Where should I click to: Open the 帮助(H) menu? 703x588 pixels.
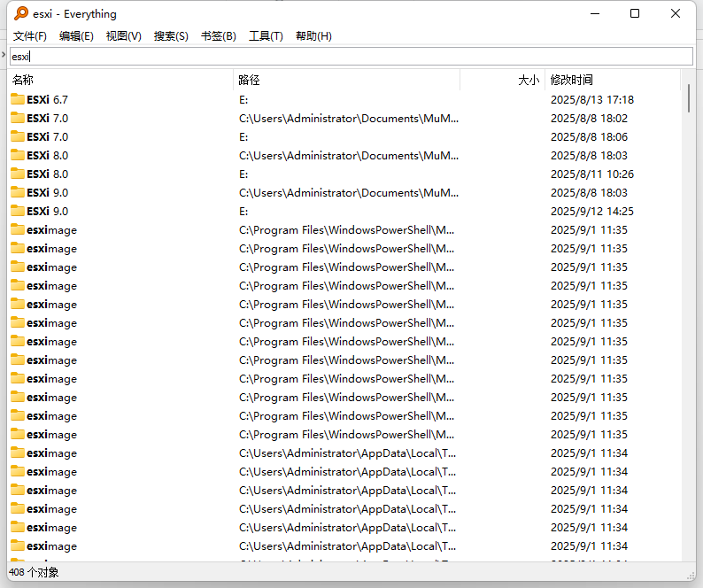click(x=313, y=36)
